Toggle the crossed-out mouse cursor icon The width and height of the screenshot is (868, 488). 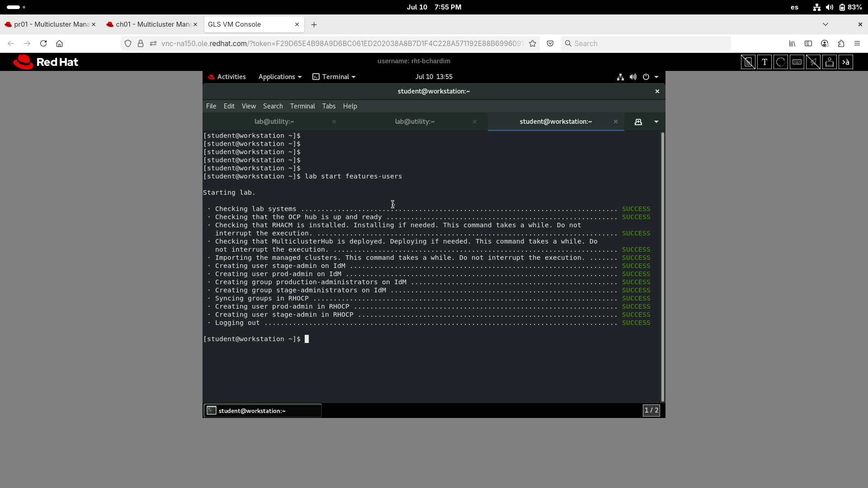pos(813,62)
